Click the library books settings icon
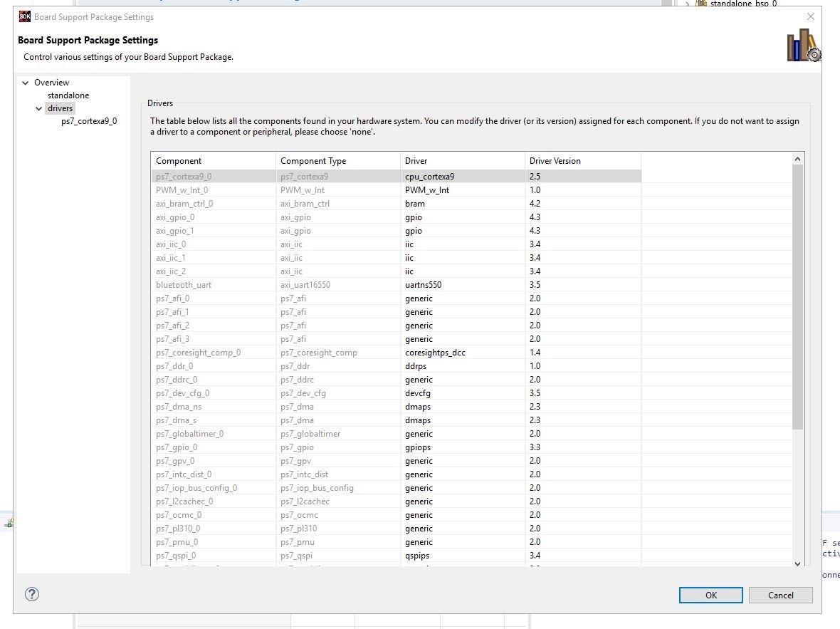 point(803,46)
